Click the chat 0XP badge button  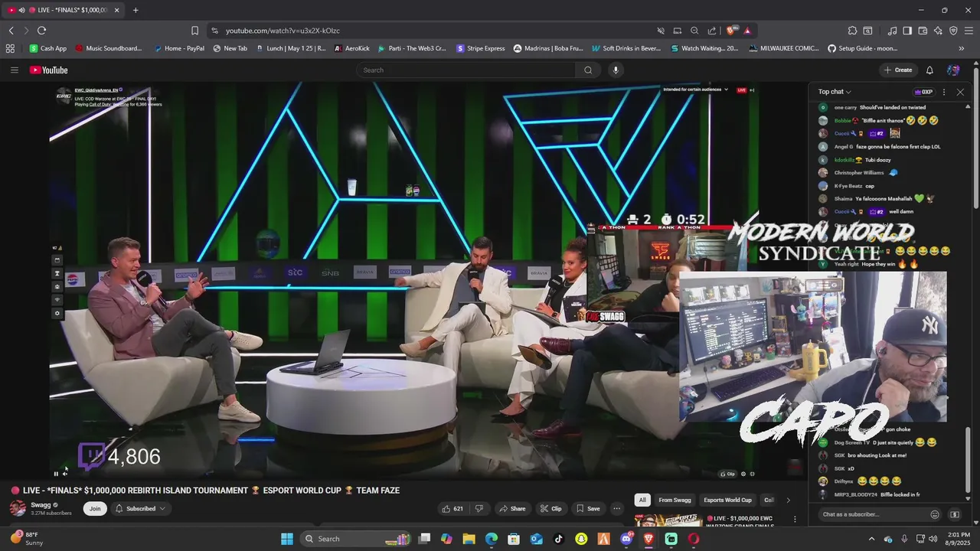pyautogui.click(x=923, y=92)
